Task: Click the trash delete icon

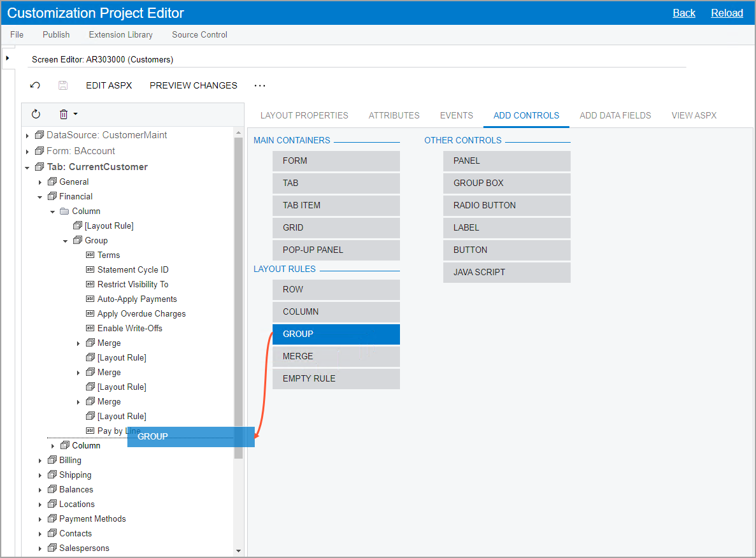Action: (64, 114)
